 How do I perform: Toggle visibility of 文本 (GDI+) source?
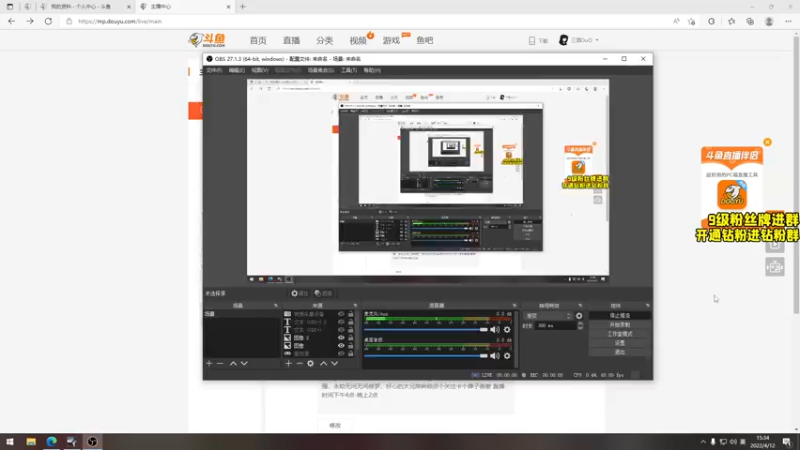pos(341,330)
